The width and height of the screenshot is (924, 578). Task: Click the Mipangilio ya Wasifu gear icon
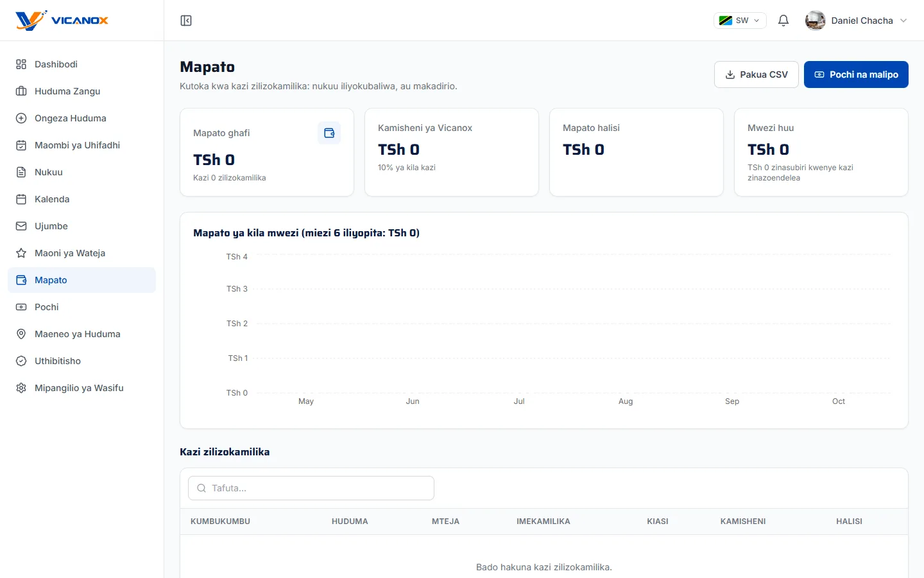(21, 388)
